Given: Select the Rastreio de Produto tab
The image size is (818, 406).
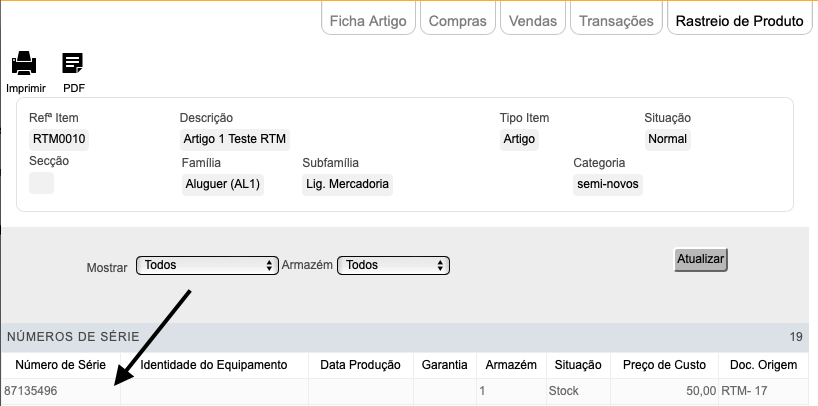Looking at the screenshot, I should point(739,19).
